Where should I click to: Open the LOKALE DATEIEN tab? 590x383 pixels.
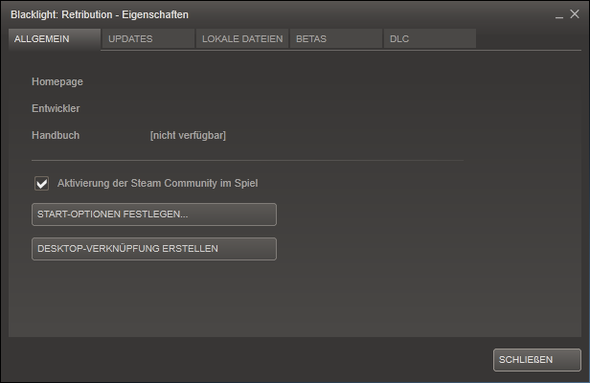242,39
